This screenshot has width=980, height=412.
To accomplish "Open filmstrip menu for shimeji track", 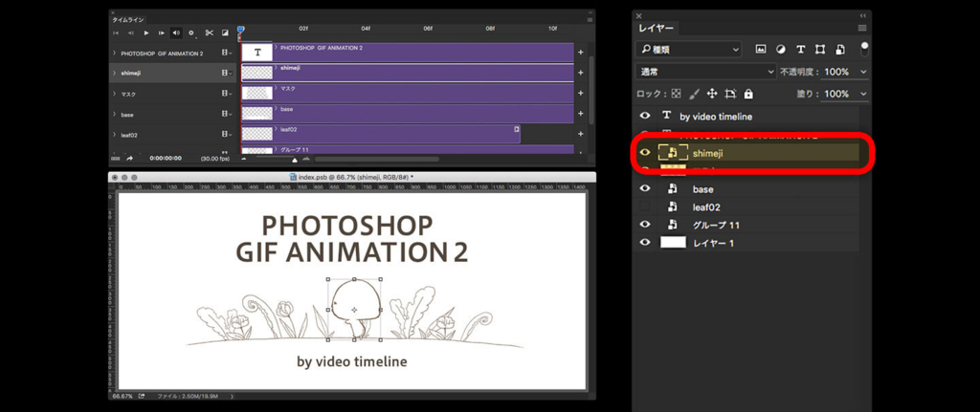I will click(x=226, y=73).
